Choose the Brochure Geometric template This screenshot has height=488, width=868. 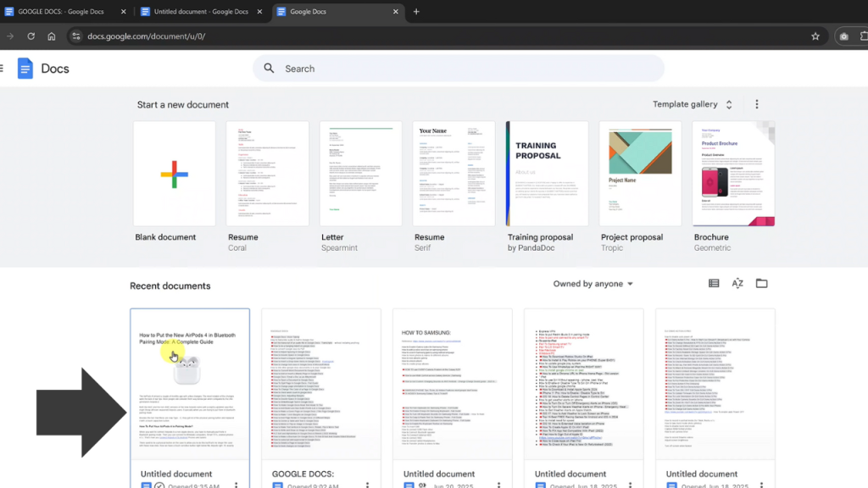[x=733, y=174]
